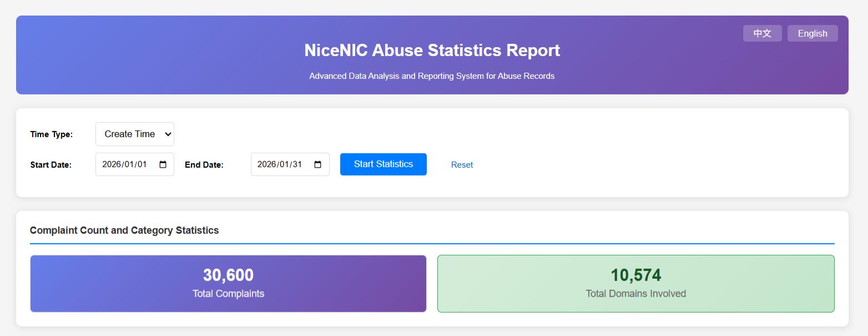This screenshot has height=336, width=868.
Task: Click the Start Statistics button
Action: pos(383,164)
